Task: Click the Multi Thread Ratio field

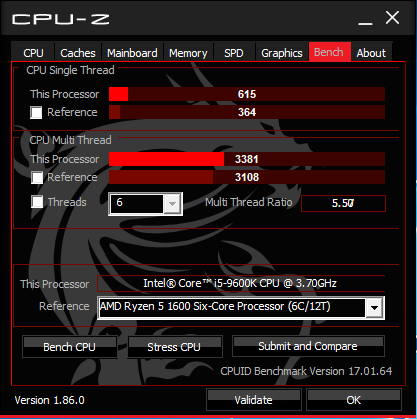Action: point(343,203)
